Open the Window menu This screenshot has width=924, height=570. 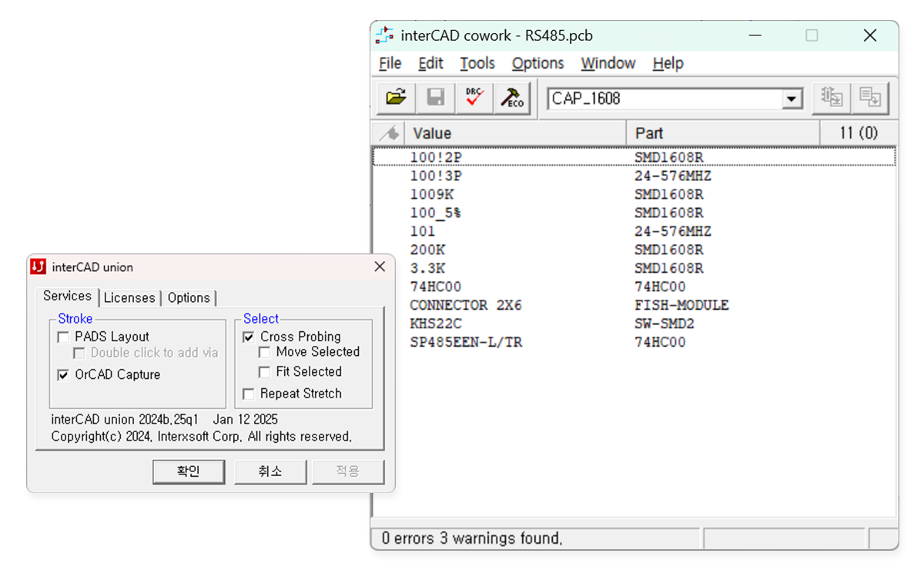(608, 63)
